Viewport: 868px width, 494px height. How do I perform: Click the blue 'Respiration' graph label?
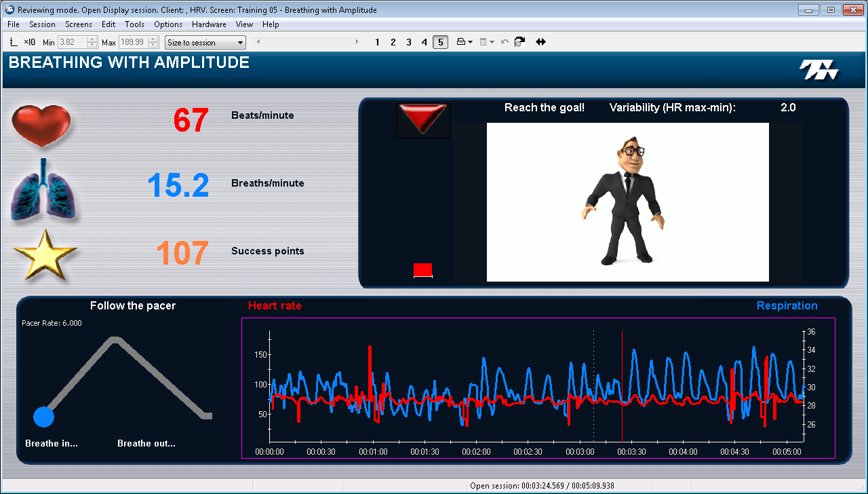(x=787, y=305)
